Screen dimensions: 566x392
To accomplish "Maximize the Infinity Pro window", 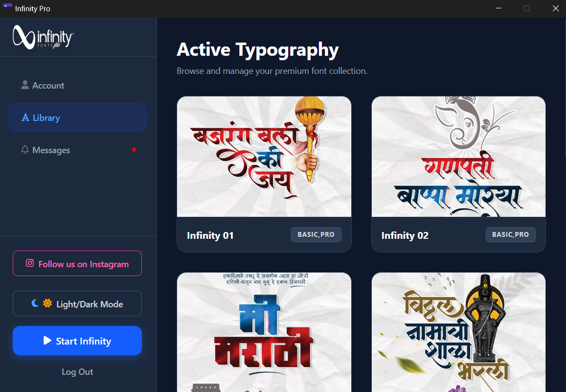I will 527,8.
